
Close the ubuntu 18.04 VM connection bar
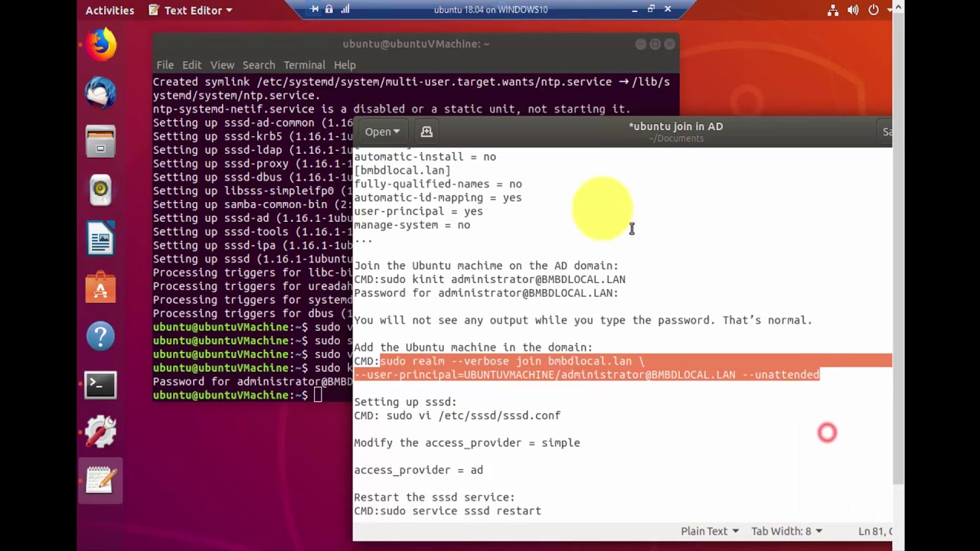668,9
